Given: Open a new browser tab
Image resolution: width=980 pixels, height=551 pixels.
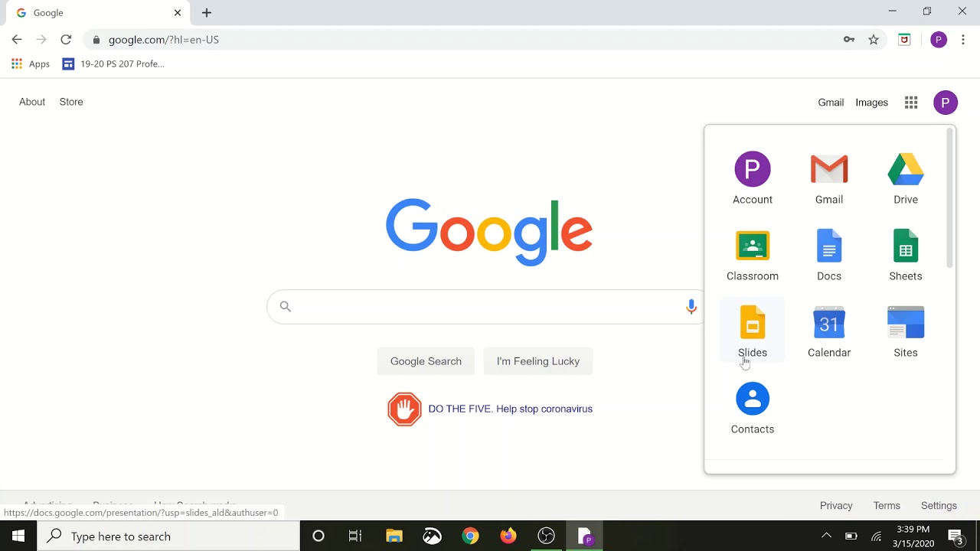Looking at the screenshot, I should click(207, 13).
